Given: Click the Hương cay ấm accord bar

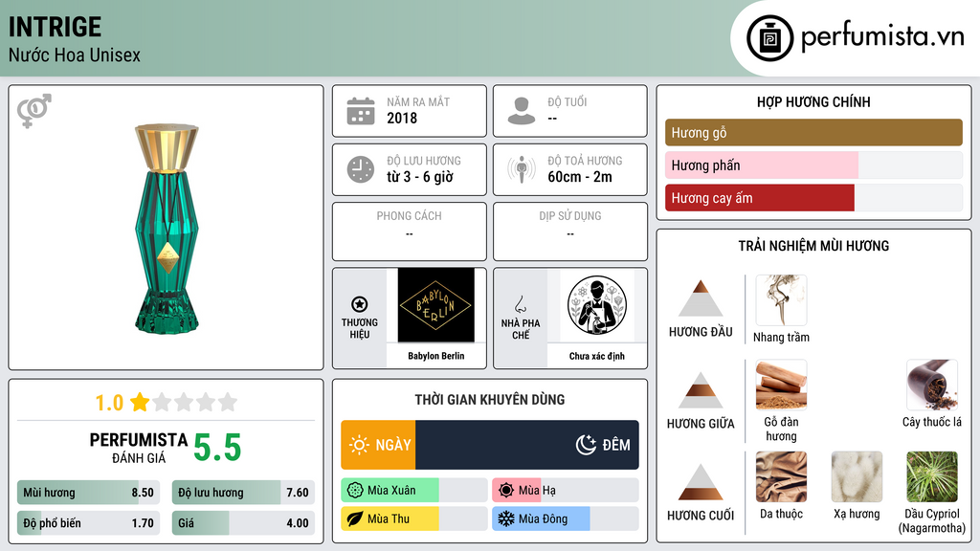Looking at the screenshot, I should pos(813,198).
